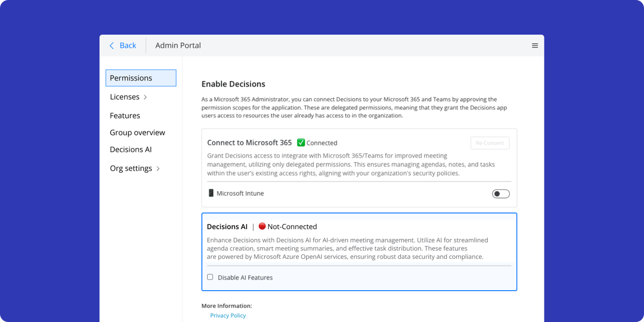The image size is (644, 322).
Task: Collapse the Licenses submenu chevron
Action: coord(145,97)
